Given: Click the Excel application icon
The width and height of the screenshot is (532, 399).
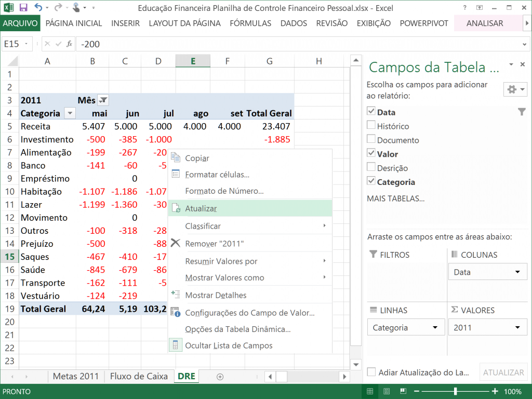Looking at the screenshot, I should pos(8,7).
